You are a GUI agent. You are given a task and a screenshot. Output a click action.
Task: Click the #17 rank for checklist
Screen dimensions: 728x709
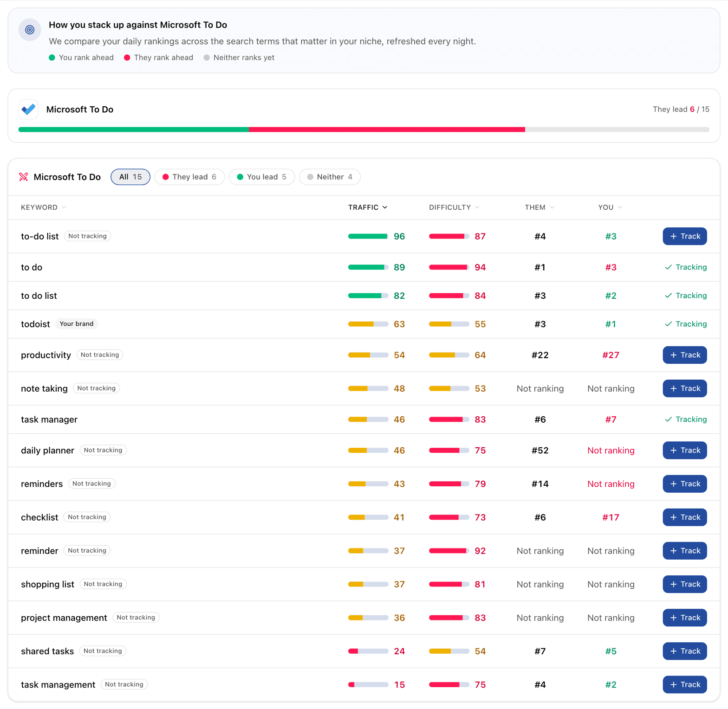[611, 517]
